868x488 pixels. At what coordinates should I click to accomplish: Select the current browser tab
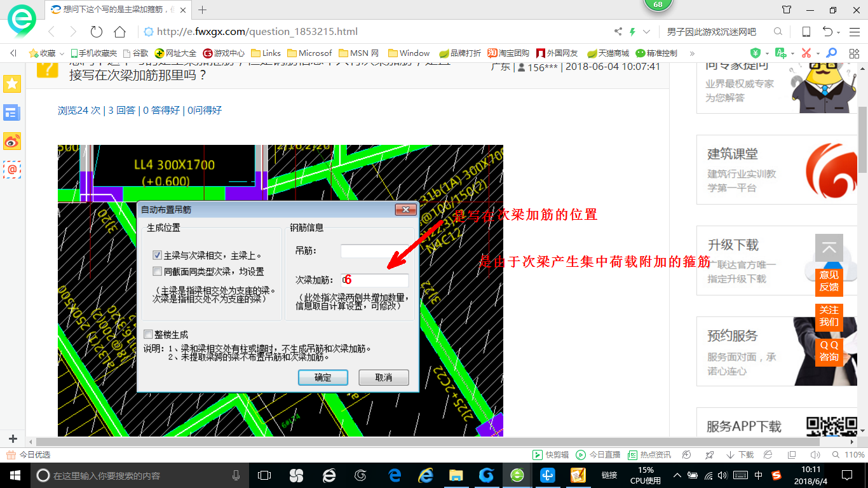[x=119, y=10]
